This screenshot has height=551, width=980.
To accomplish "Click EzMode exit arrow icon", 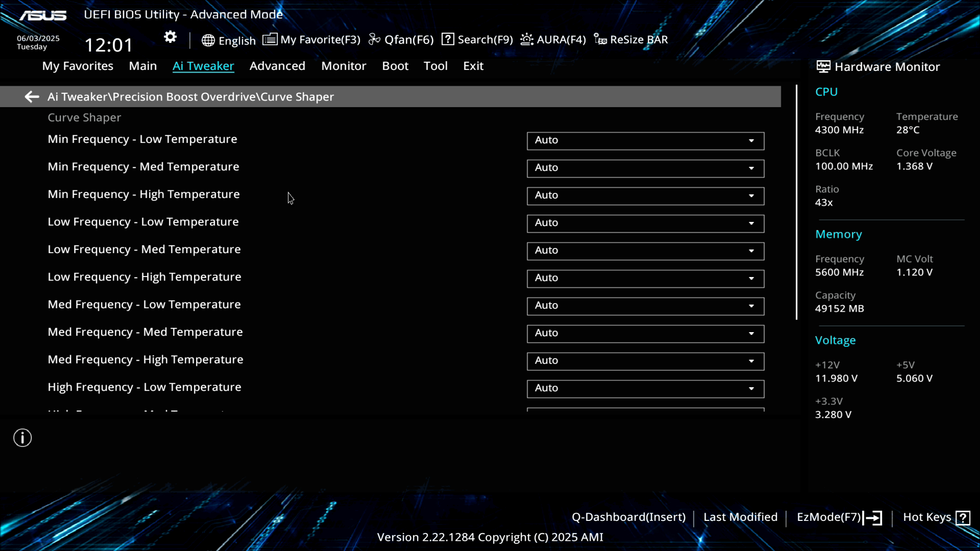I will (873, 518).
